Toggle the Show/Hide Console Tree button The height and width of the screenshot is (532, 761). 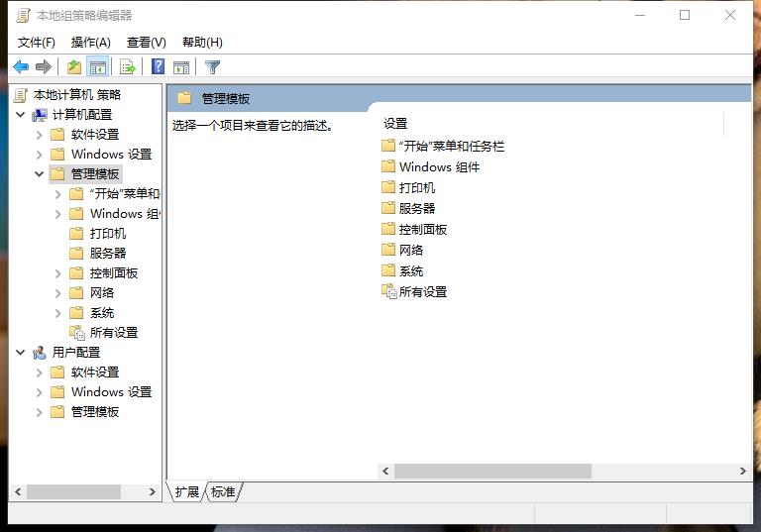97,67
